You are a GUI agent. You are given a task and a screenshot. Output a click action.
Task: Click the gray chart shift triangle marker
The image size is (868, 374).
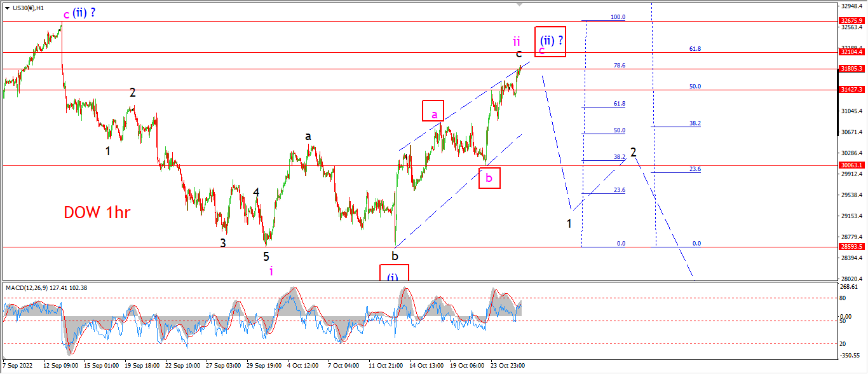pyautogui.click(x=520, y=5)
